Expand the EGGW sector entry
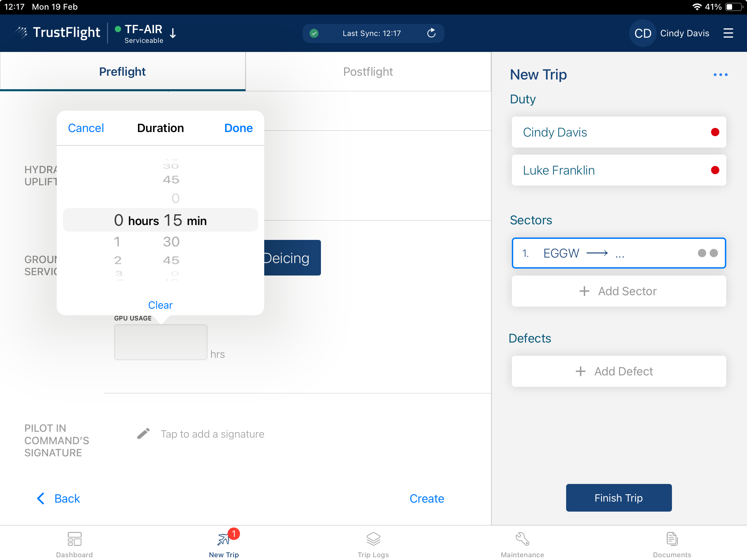 618,253
